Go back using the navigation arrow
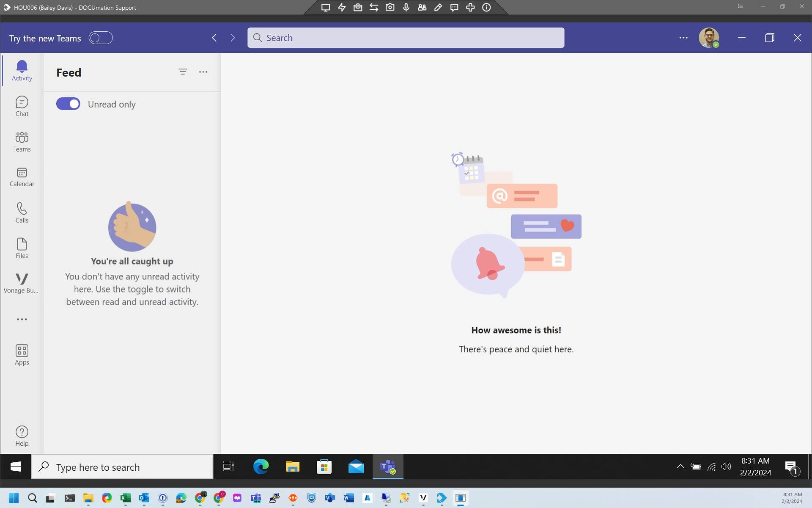 pyautogui.click(x=214, y=38)
